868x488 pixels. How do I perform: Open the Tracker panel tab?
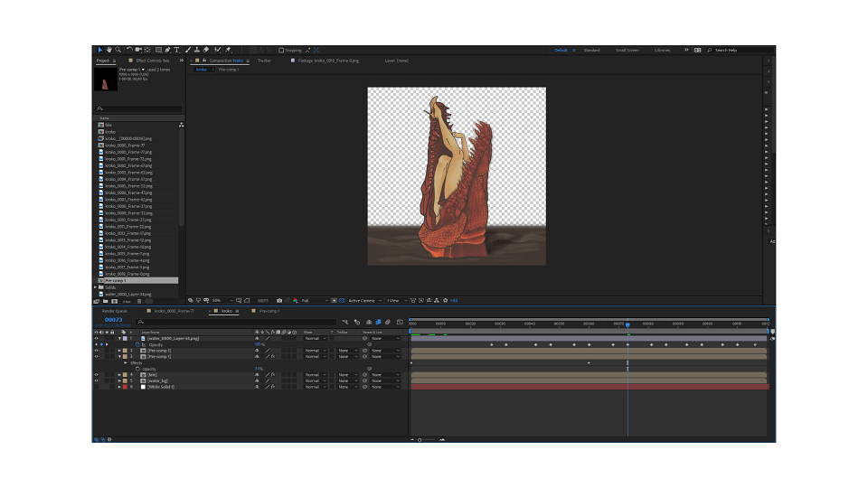pyautogui.click(x=264, y=61)
